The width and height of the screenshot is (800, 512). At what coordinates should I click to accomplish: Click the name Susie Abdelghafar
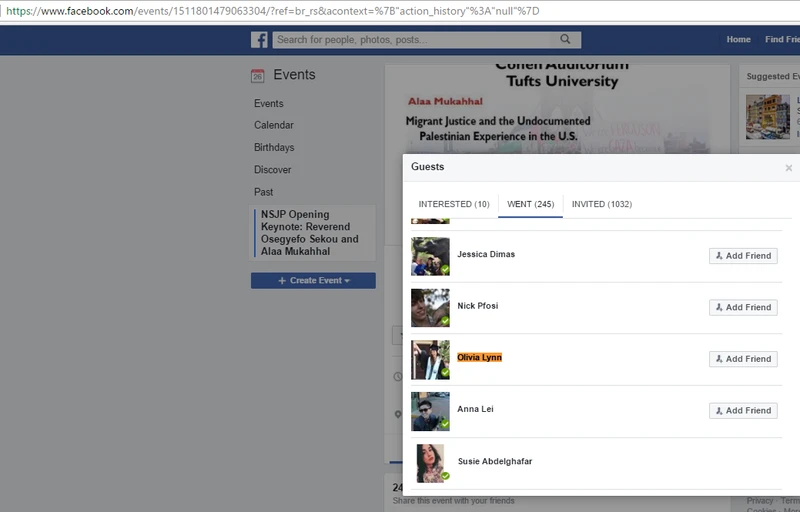(x=495, y=461)
